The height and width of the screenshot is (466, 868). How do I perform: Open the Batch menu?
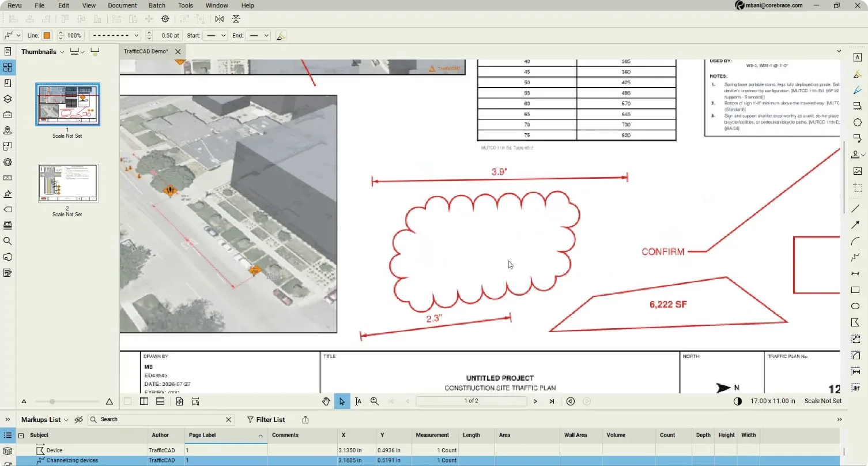click(157, 5)
